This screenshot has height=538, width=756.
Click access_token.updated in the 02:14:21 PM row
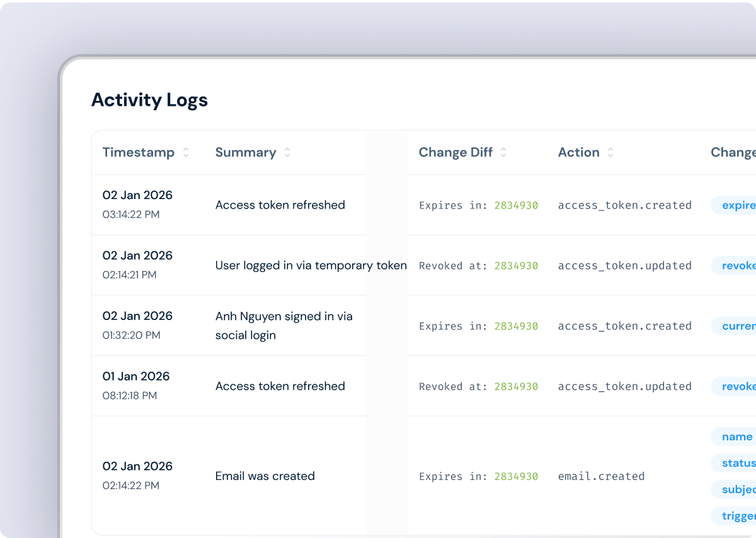[x=625, y=266]
